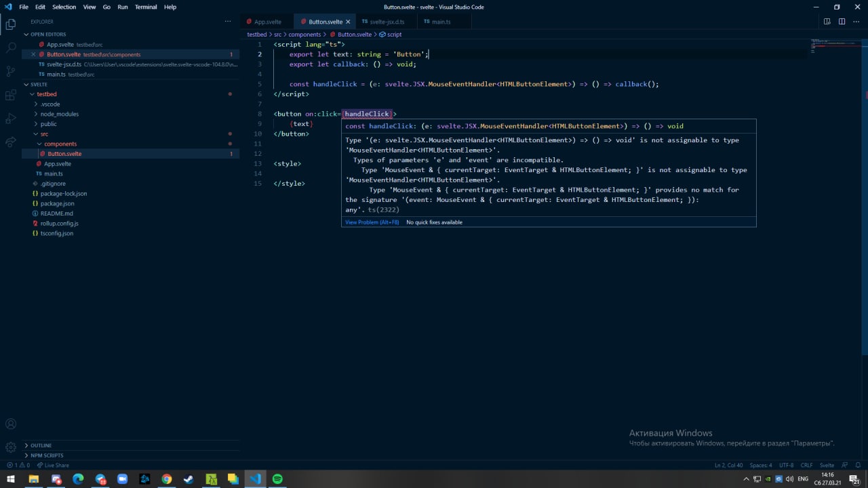Open the Live Share activity bar icon

[11, 142]
